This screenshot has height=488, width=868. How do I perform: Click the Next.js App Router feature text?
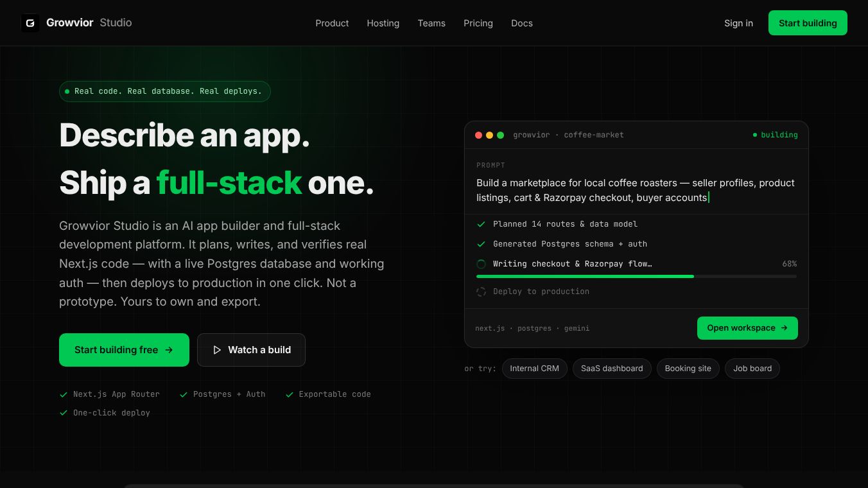[x=116, y=394]
